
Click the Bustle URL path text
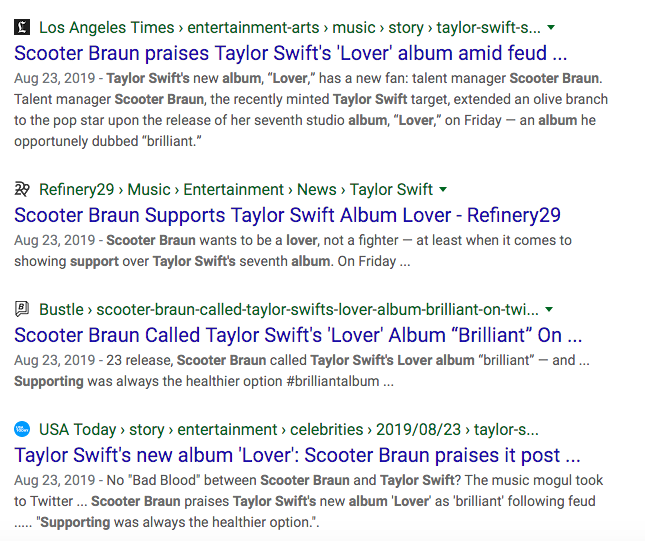click(x=288, y=309)
